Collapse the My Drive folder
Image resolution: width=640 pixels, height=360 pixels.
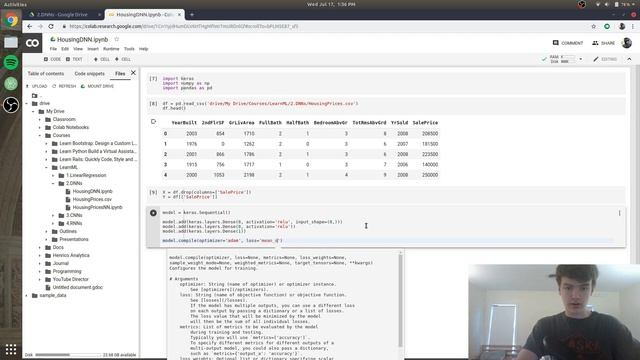tap(33, 111)
